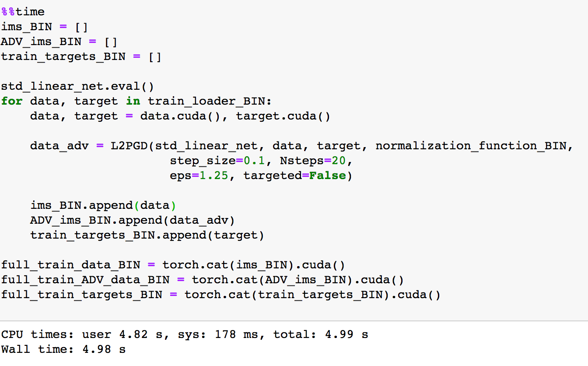Click the %%time magic command
588x366 pixels.
point(23,12)
